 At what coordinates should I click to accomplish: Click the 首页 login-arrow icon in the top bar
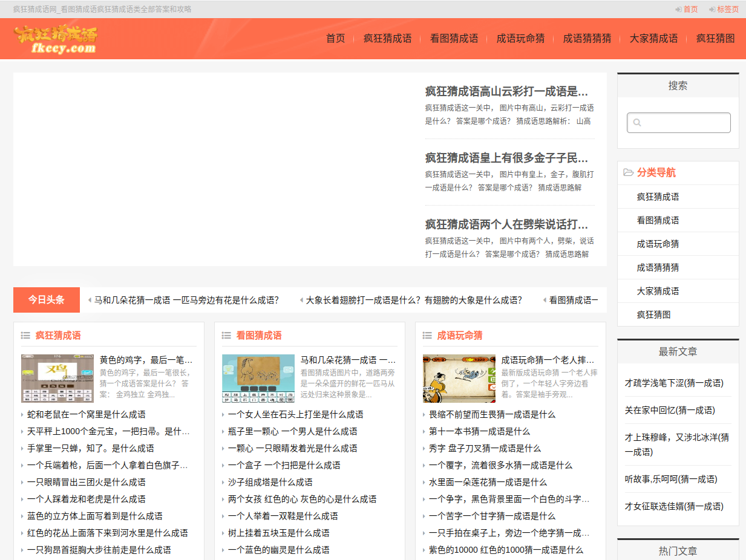678,10
